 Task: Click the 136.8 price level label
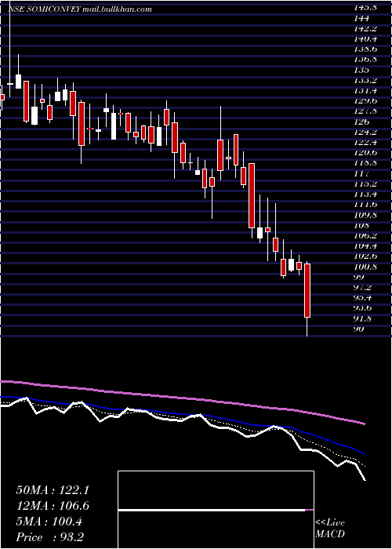pos(367,59)
